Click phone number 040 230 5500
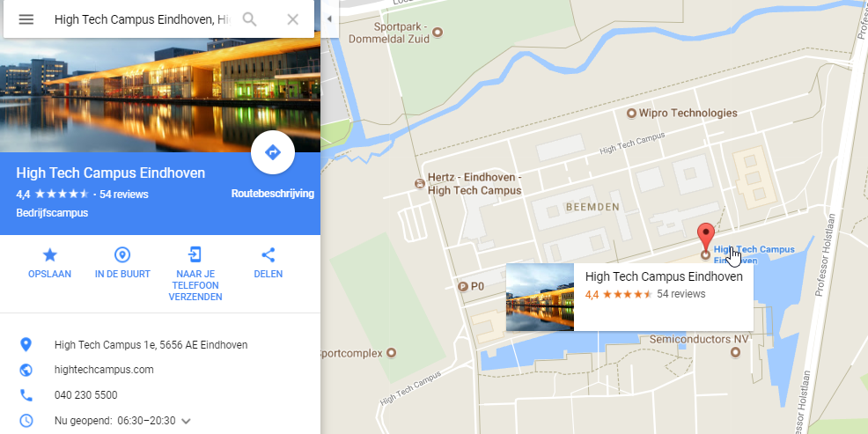This screenshot has height=434, width=868. tap(85, 395)
